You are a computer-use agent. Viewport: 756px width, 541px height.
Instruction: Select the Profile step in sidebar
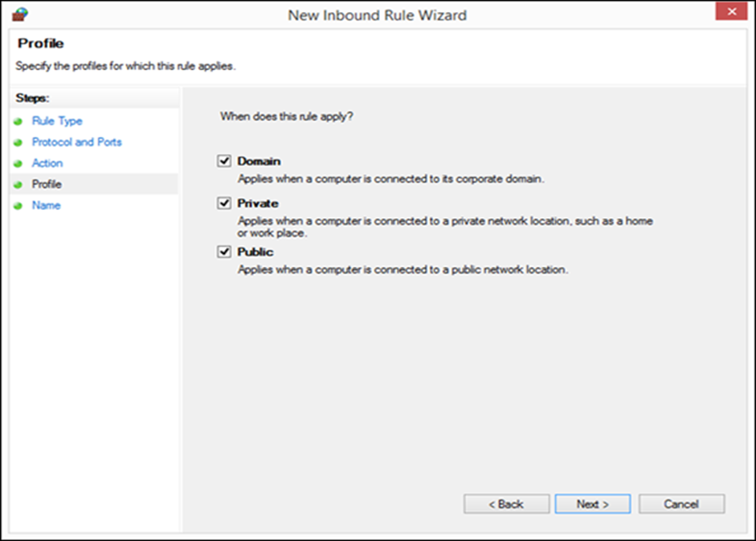47,184
